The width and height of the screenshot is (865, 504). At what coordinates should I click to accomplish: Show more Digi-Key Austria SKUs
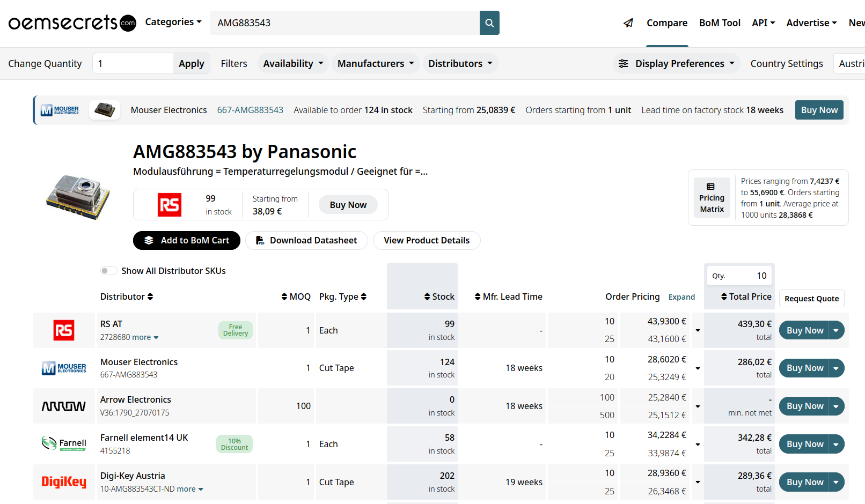190,489
